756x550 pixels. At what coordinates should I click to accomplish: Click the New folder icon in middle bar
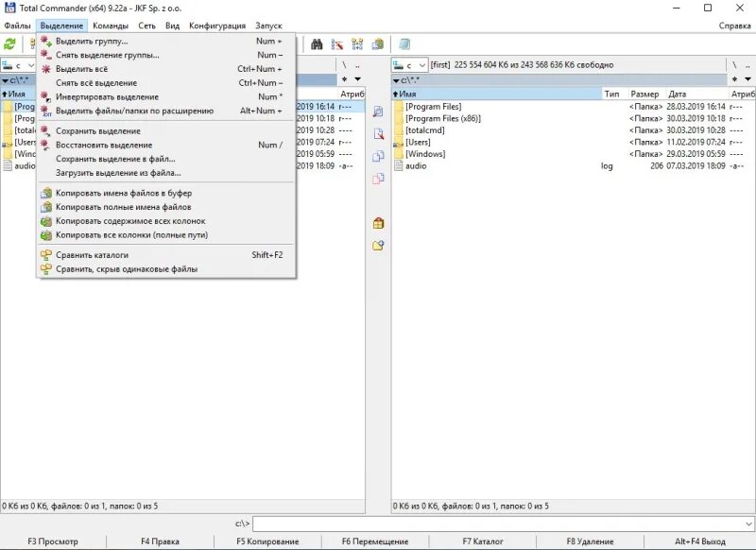click(x=378, y=246)
